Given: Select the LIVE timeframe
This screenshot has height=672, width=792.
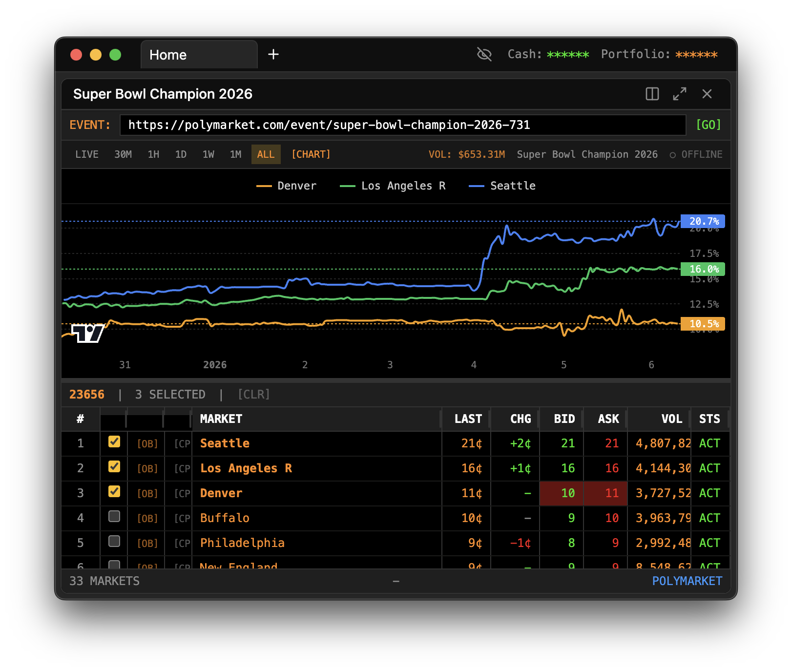Looking at the screenshot, I should (86, 154).
